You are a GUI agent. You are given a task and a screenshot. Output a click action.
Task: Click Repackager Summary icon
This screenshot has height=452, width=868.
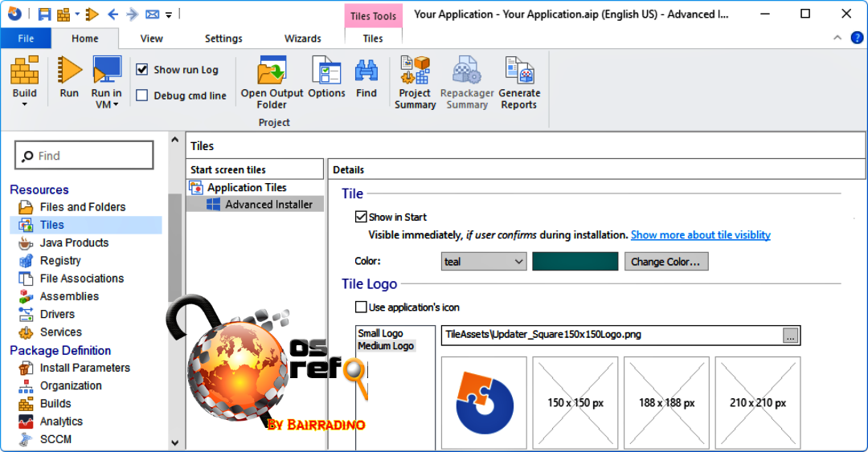point(467,71)
